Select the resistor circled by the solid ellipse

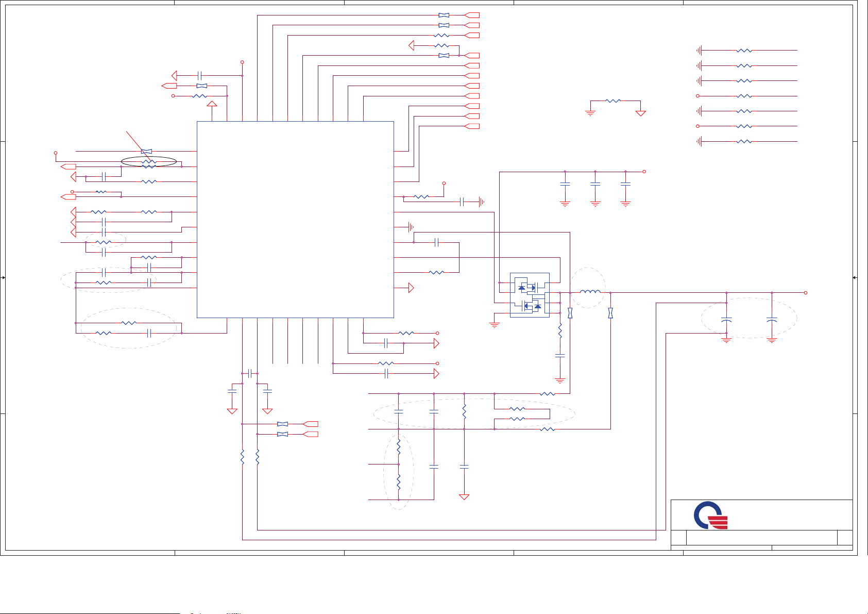[x=148, y=162]
